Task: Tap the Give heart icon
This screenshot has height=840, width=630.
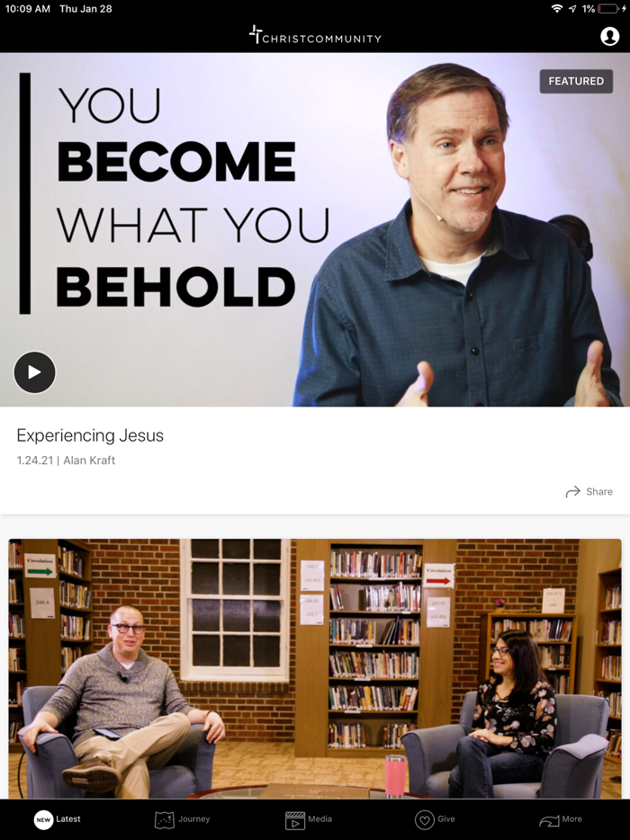Action: [x=424, y=820]
